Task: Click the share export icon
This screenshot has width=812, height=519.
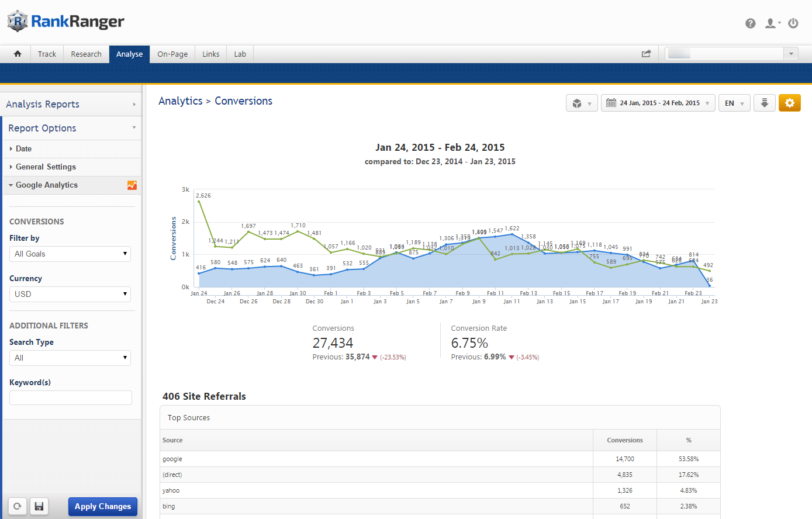Action: click(646, 54)
